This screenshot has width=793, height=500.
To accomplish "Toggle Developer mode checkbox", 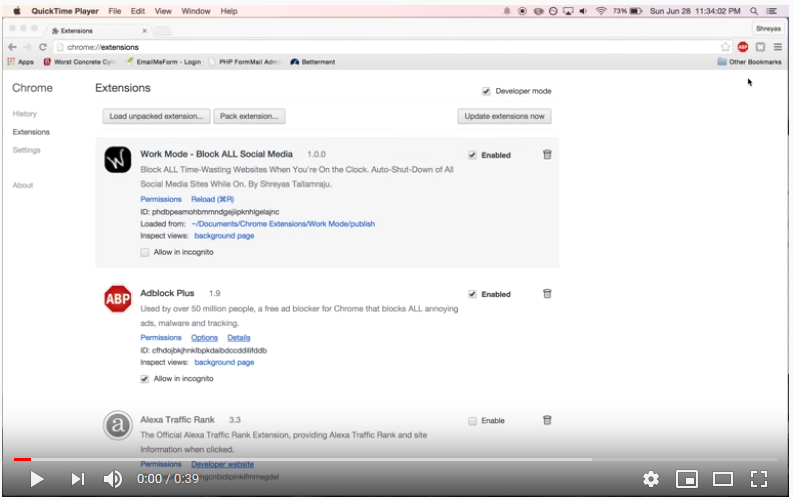I will coord(486,91).
